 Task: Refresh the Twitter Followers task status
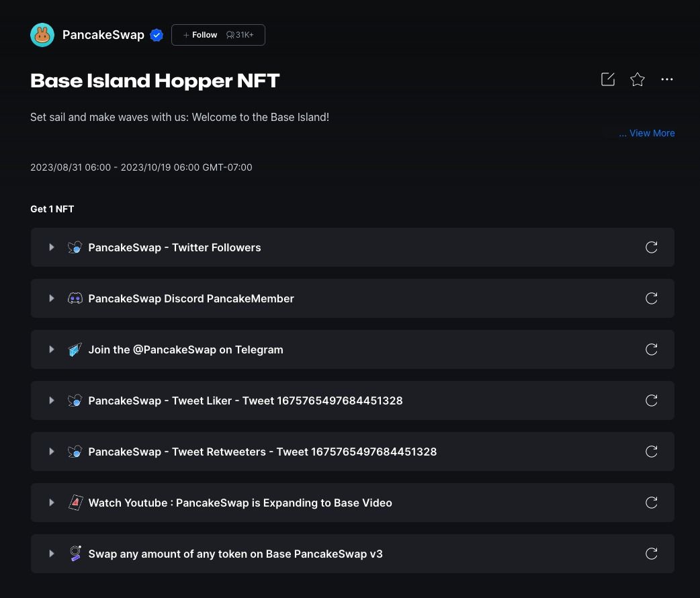pyautogui.click(x=651, y=247)
